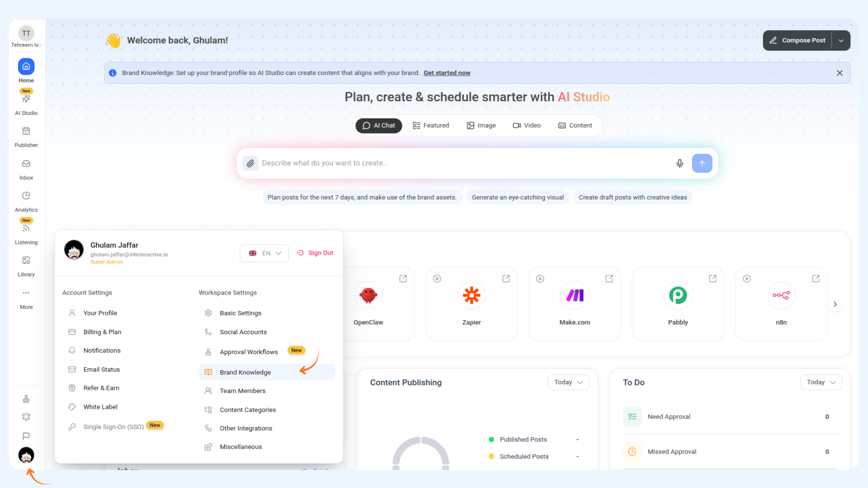Open the Missed Approval to-do row
Screen dimensions: 868x488
coord(730,451)
